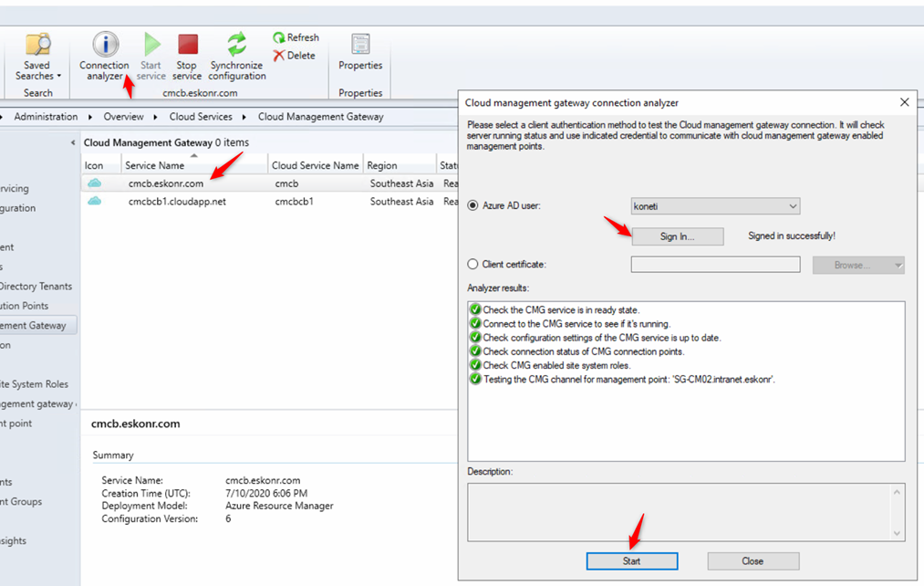
Task: Open the Connection analyzer tool
Action: tap(105, 57)
